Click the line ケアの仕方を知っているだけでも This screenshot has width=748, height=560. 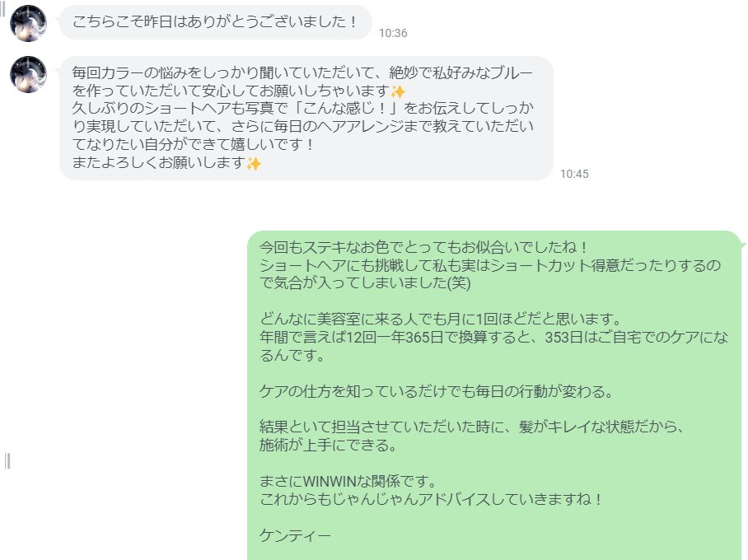tap(436, 391)
